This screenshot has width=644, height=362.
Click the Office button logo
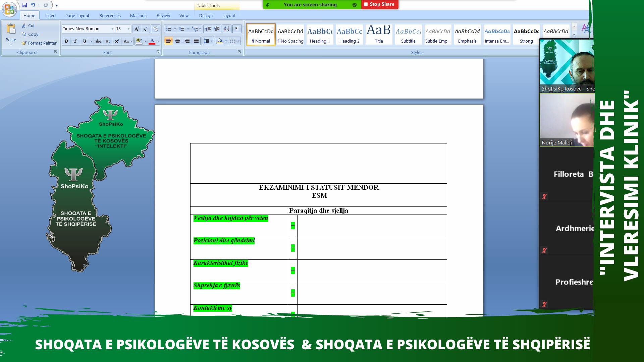point(9,9)
